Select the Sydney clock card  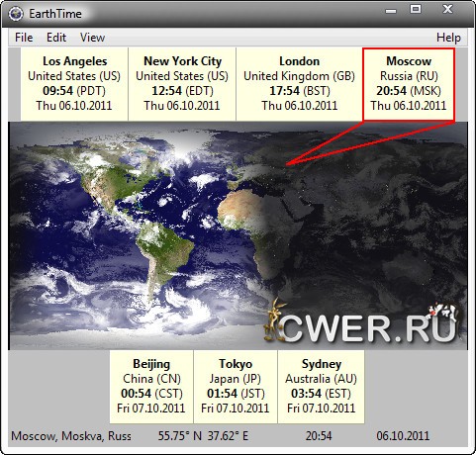click(x=322, y=387)
